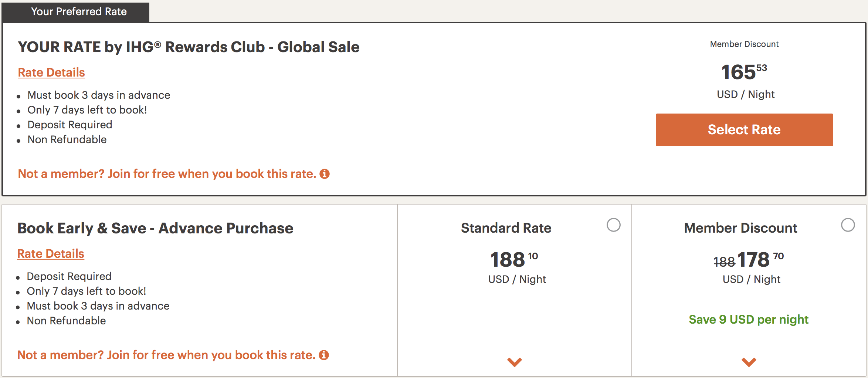This screenshot has height=378, width=868.
Task: Click the 178.70 Member Discount price
Action: [760, 259]
